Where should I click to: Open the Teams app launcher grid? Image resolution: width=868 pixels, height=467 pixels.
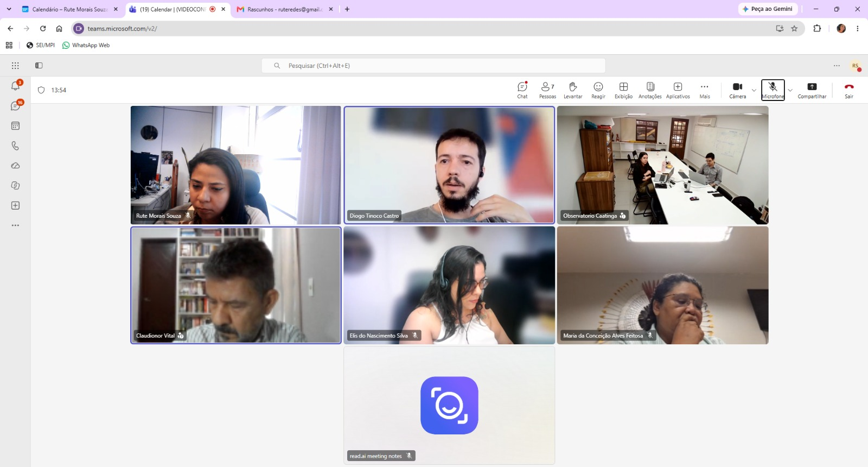tap(15, 66)
